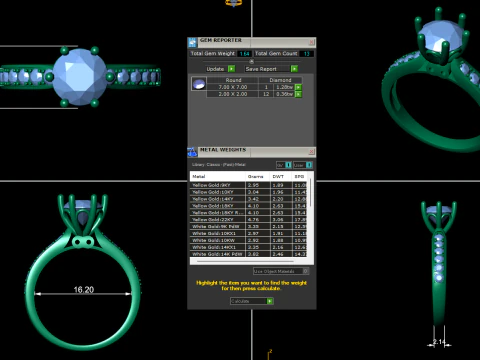Toggle the User library switch
This screenshot has width=480, height=360.
[x=309, y=165]
